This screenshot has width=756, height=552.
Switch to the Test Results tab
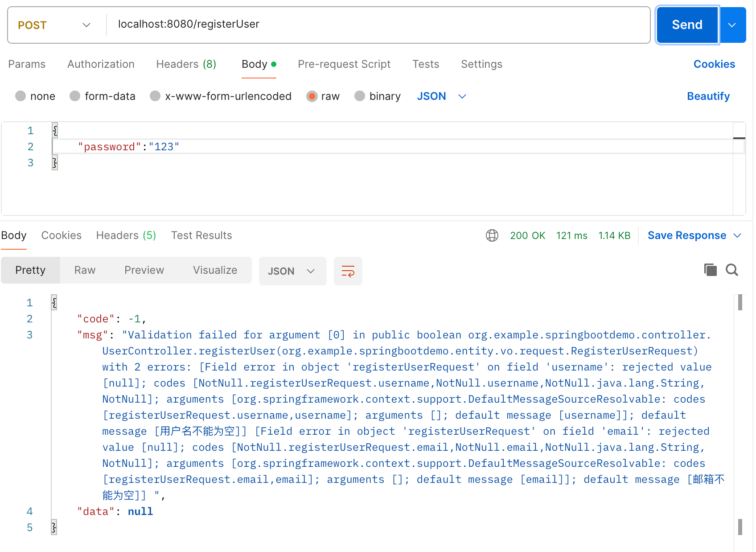[x=201, y=235]
